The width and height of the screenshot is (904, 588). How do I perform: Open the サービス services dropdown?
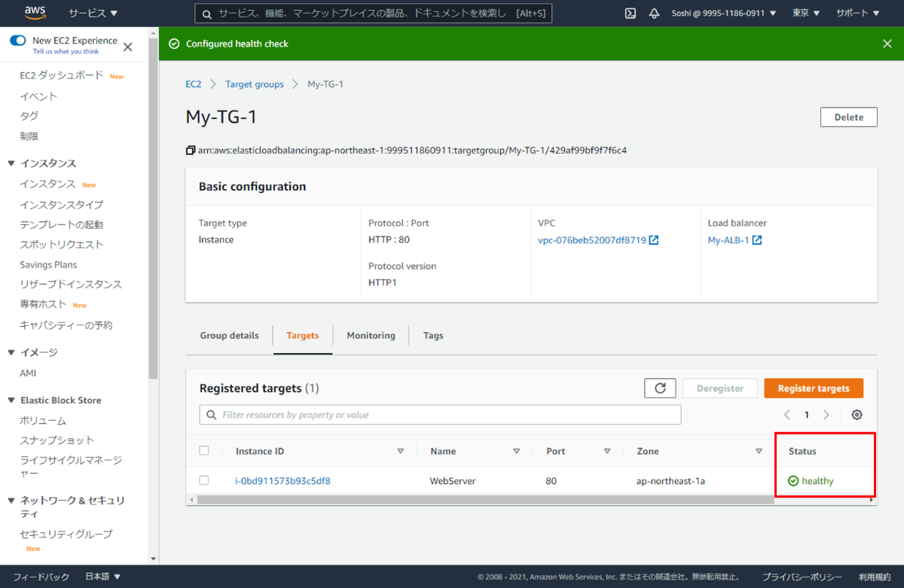click(x=93, y=14)
